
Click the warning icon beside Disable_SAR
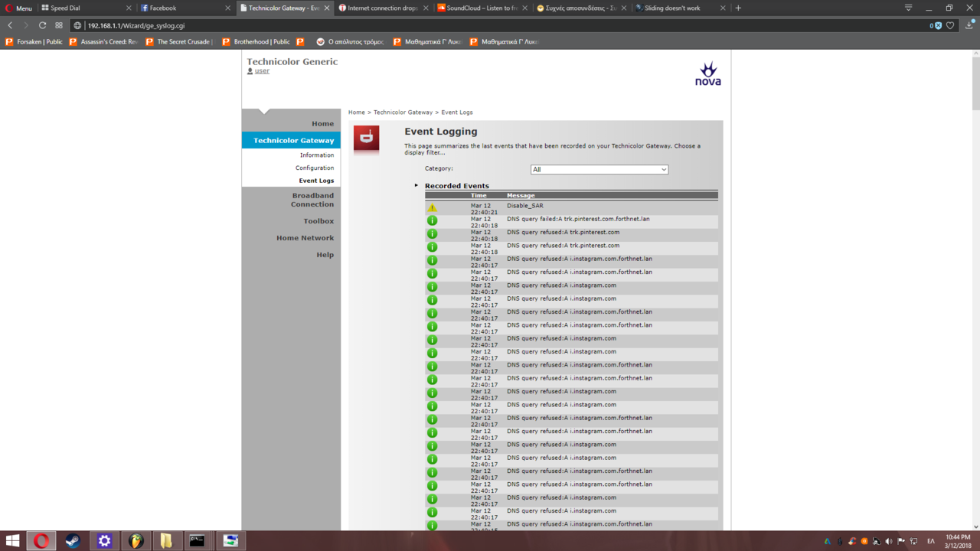pos(432,207)
